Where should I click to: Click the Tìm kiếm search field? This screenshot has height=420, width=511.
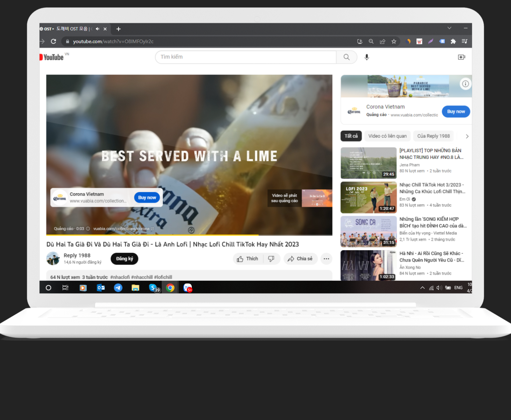[x=246, y=57]
